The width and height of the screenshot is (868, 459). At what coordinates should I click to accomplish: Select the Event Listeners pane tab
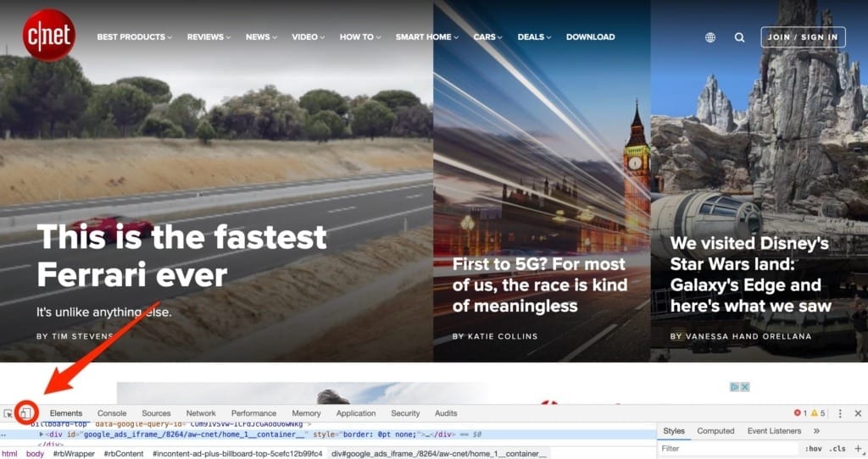pyautogui.click(x=774, y=431)
